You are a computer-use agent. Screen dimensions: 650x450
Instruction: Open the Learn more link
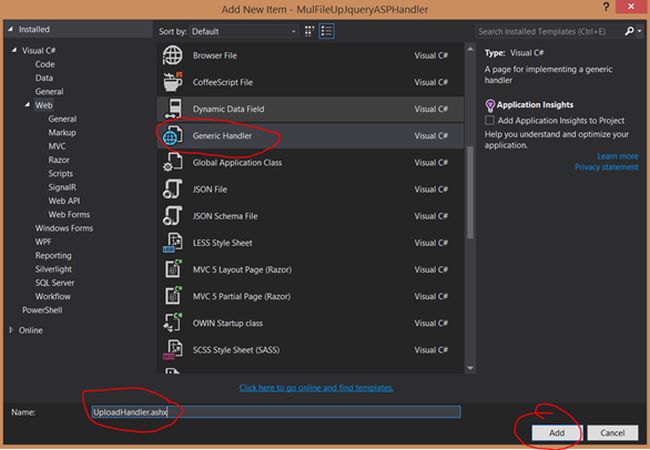click(617, 156)
